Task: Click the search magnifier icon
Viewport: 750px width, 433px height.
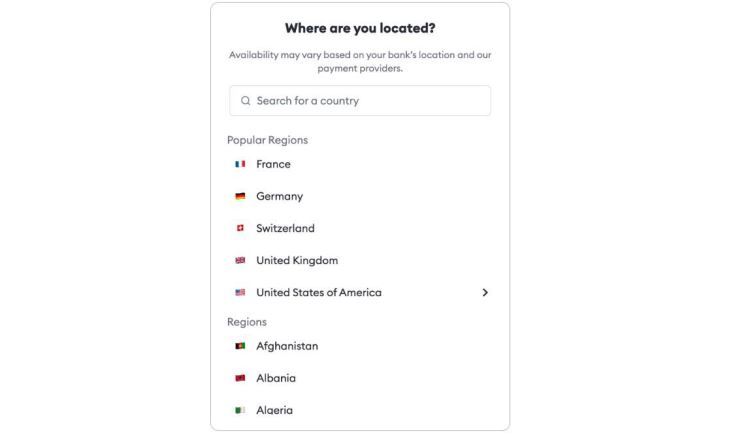Action: pyautogui.click(x=245, y=101)
